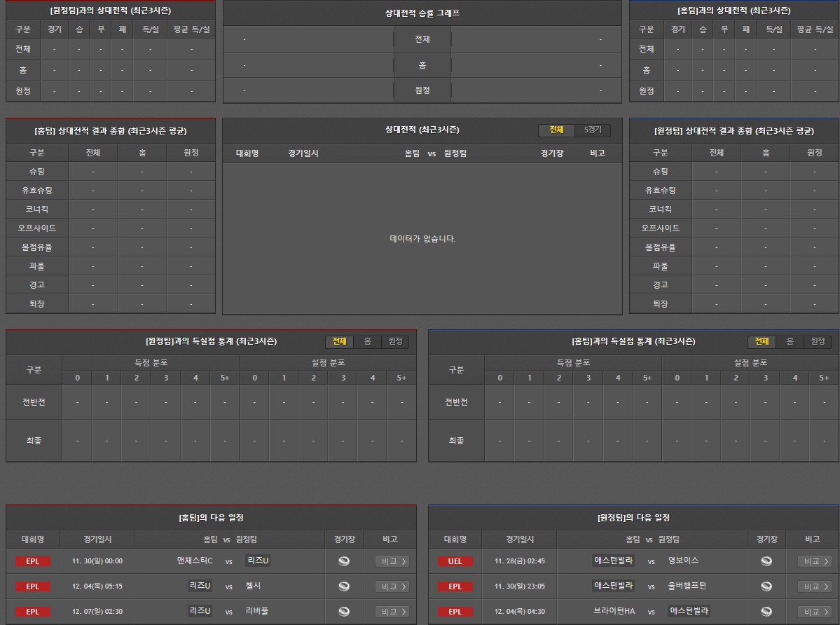The height and width of the screenshot is (625, 840).
Task: Select 홈 tab in 홈팀 goal stats panel
Action: 790,341
